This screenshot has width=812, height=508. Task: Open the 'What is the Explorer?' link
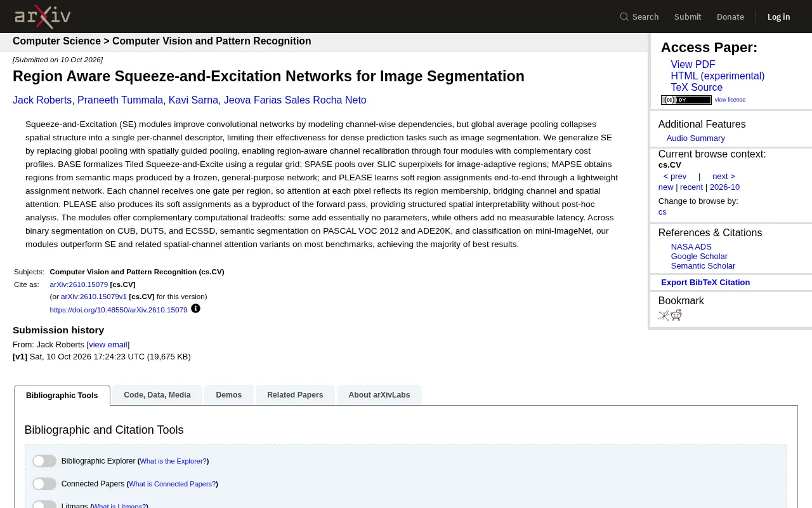tap(173, 462)
